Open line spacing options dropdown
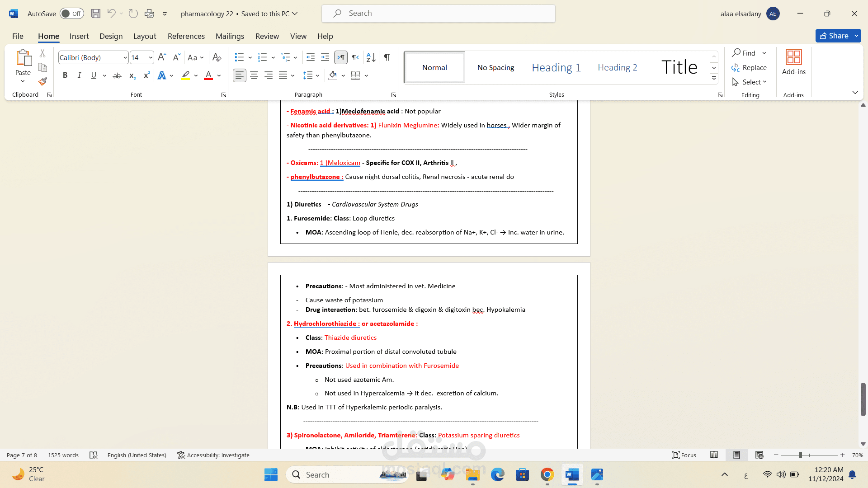868x488 pixels. pyautogui.click(x=318, y=75)
